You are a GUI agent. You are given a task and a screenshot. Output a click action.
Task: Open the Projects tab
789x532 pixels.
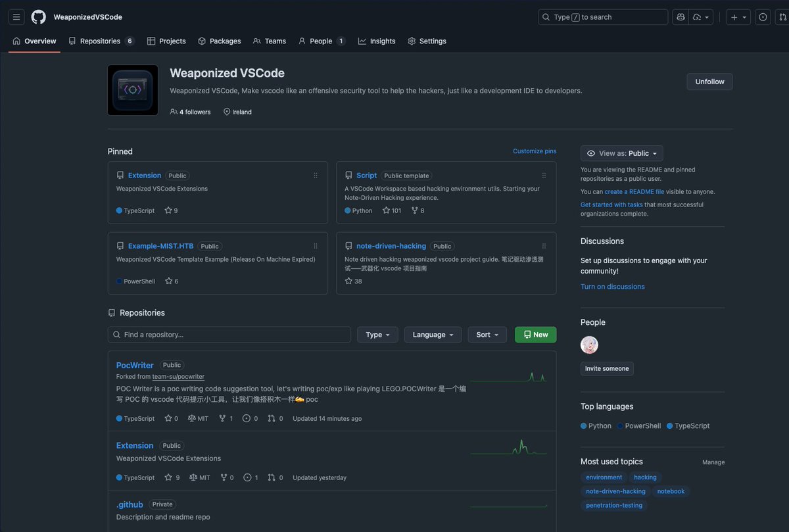coord(166,41)
